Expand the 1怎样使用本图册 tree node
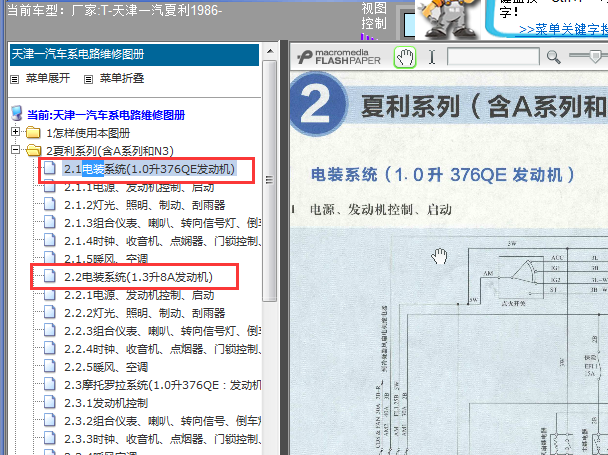608x455 pixels. click(x=16, y=132)
